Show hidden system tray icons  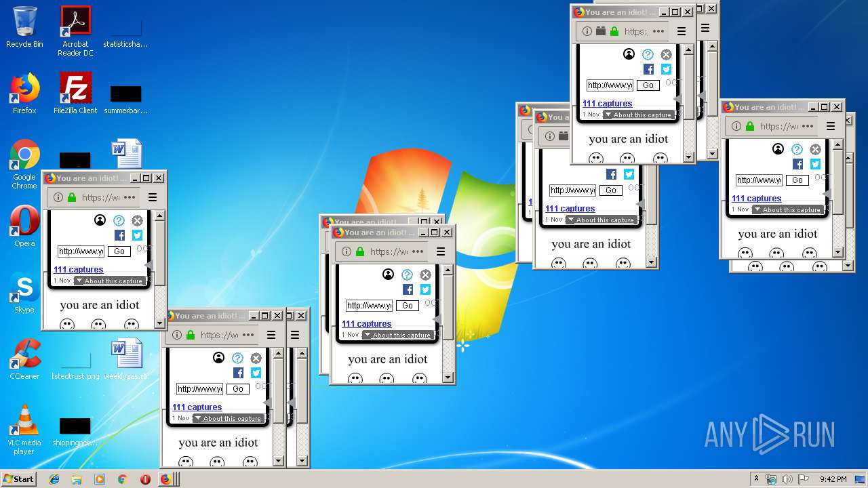tap(756, 479)
